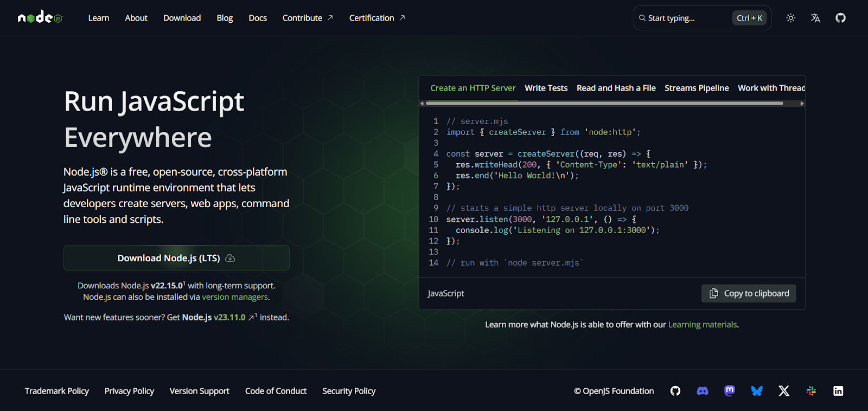Switch to the Write Tests tab
The image size is (868, 411).
tap(546, 88)
